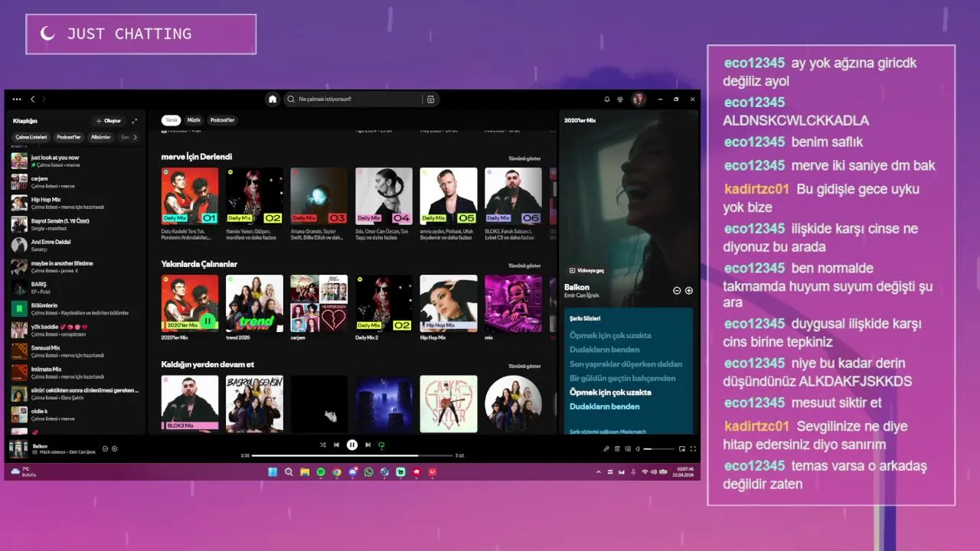Open artist Anıl Emre Daldal in the library
This screenshot has width=980, height=551.
tap(77, 245)
